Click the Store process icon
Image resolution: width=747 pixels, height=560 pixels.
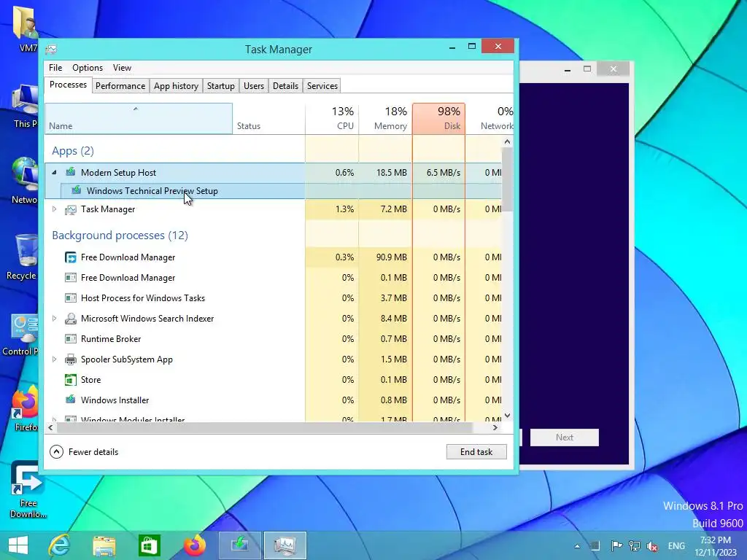coord(71,380)
